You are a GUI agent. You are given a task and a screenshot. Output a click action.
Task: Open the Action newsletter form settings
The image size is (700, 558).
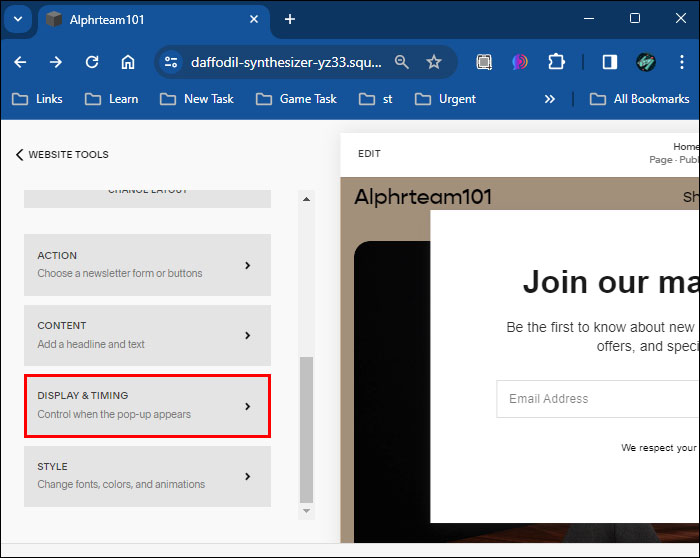pyautogui.click(x=147, y=265)
